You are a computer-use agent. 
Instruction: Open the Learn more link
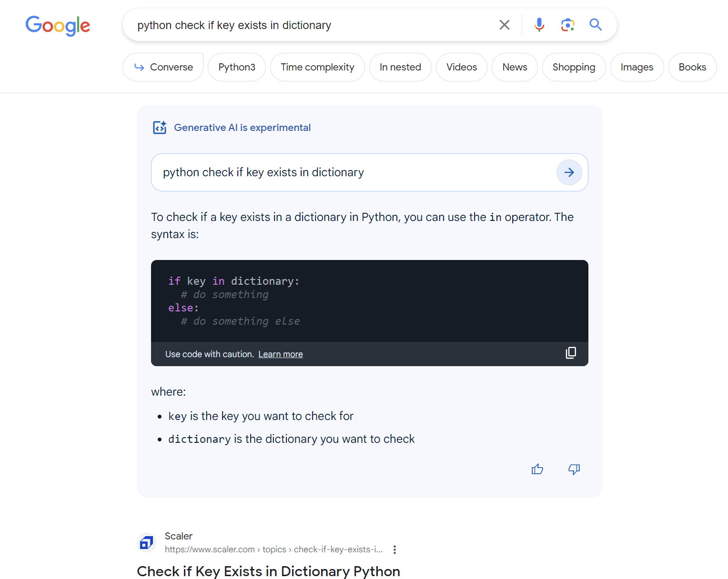pyautogui.click(x=281, y=354)
